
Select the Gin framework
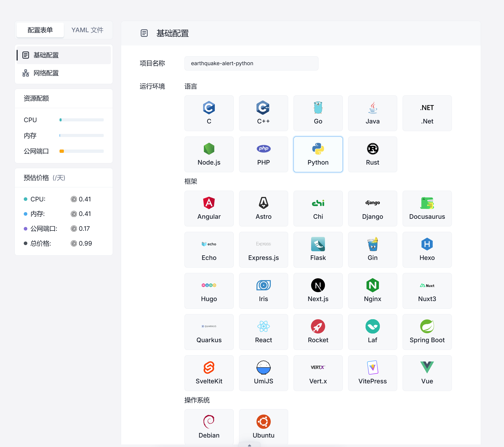click(372, 250)
